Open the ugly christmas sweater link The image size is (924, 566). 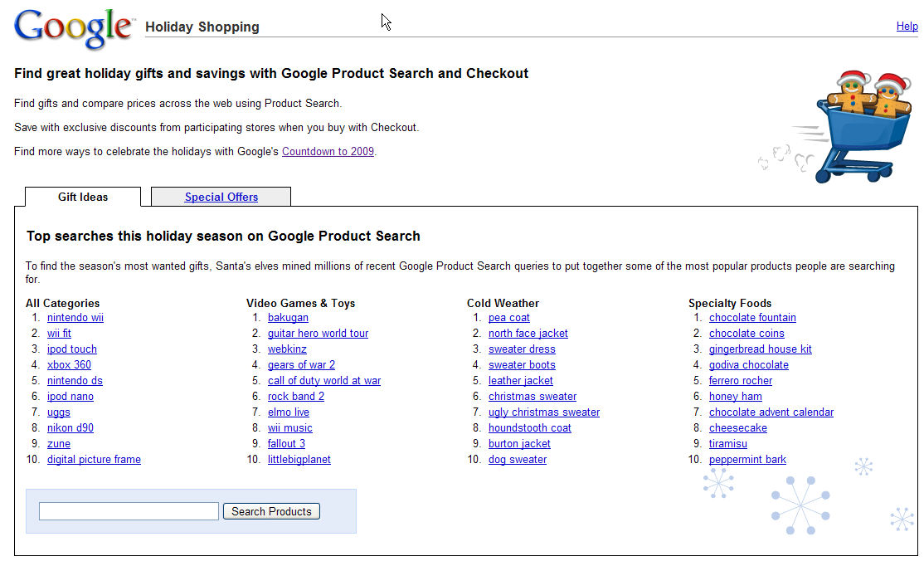(x=544, y=412)
